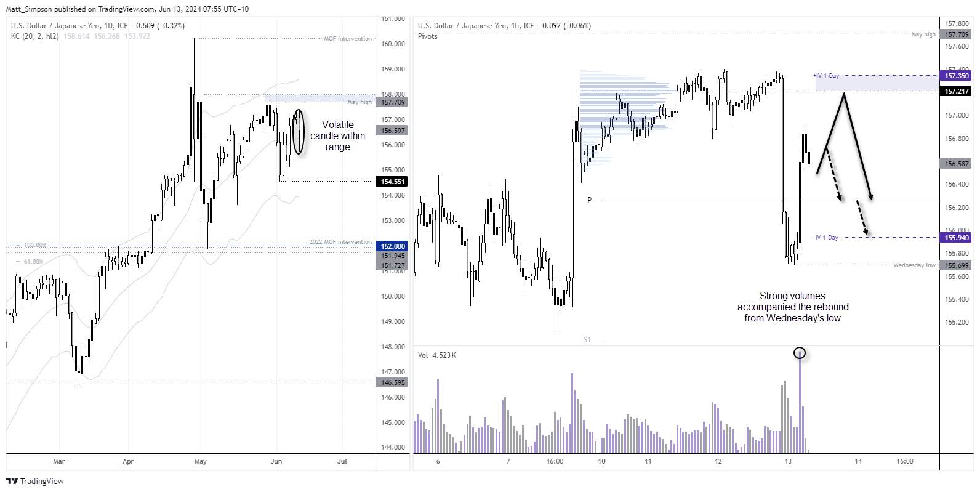Select the 154.551 price label on the daily chart
The width and height of the screenshot is (980, 492).
(392, 182)
